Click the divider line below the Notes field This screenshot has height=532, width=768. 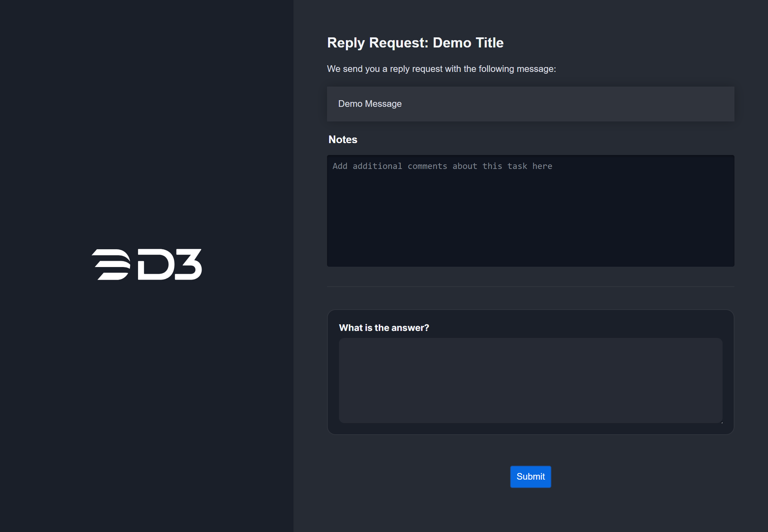pos(530,286)
